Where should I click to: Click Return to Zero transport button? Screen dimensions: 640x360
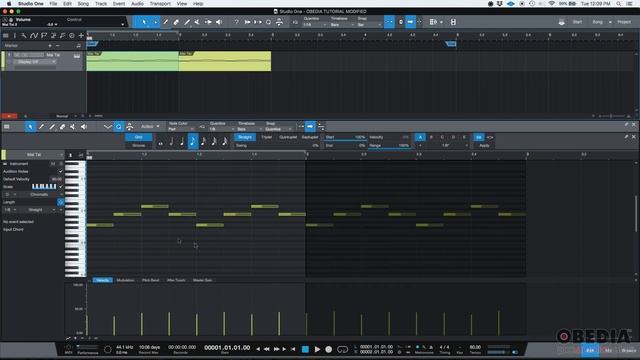point(293,349)
